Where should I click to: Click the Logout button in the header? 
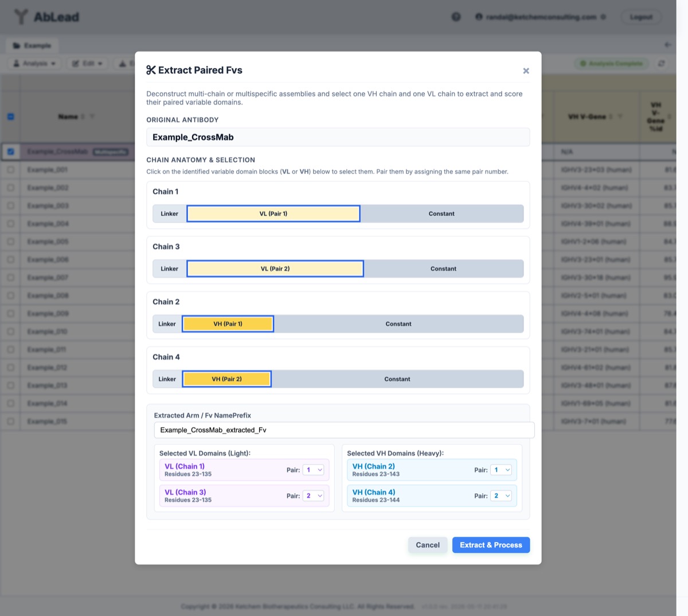(641, 17)
